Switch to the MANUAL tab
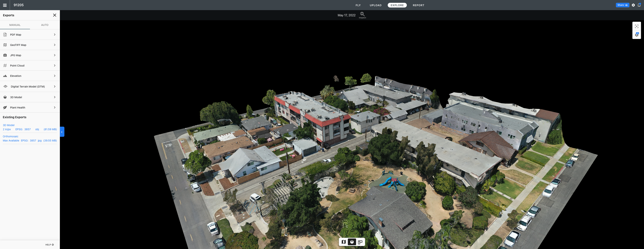The image size is (644, 249). tap(15, 25)
